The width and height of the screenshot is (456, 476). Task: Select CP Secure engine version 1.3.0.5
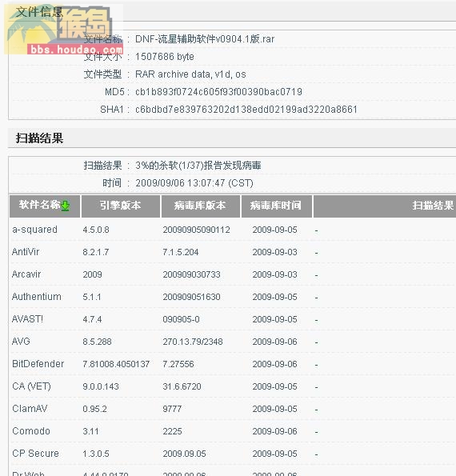[x=96, y=454]
